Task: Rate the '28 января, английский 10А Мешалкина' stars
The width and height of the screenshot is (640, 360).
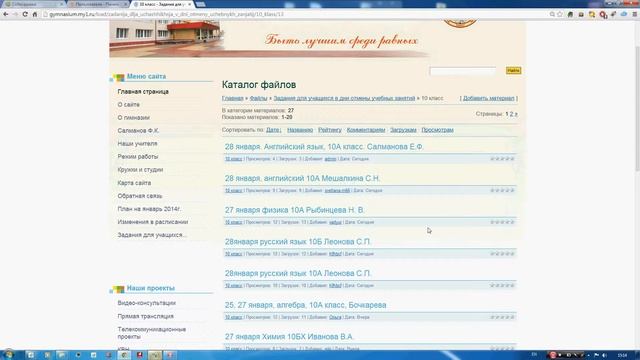Action: click(502, 191)
